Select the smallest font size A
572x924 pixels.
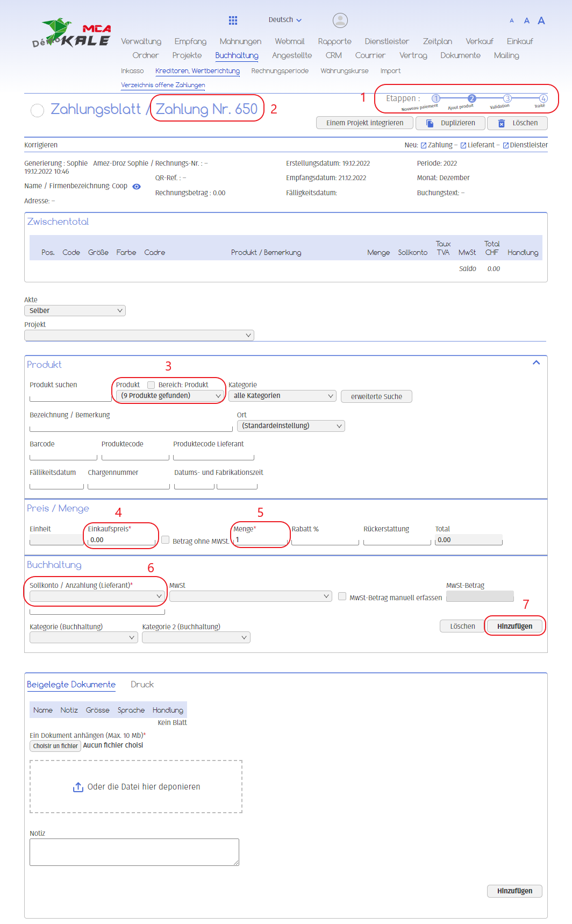[511, 21]
